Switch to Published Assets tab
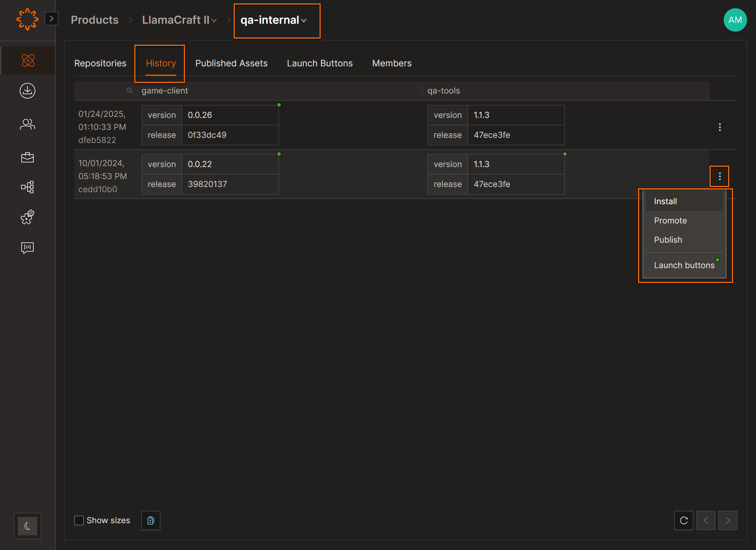The height and width of the screenshot is (550, 756). point(231,63)
